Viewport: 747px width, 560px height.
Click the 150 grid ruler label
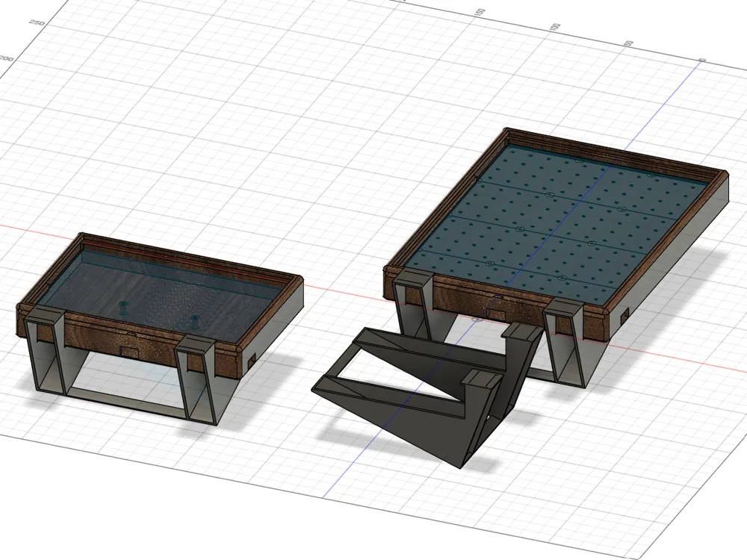(x=480, y=13)
